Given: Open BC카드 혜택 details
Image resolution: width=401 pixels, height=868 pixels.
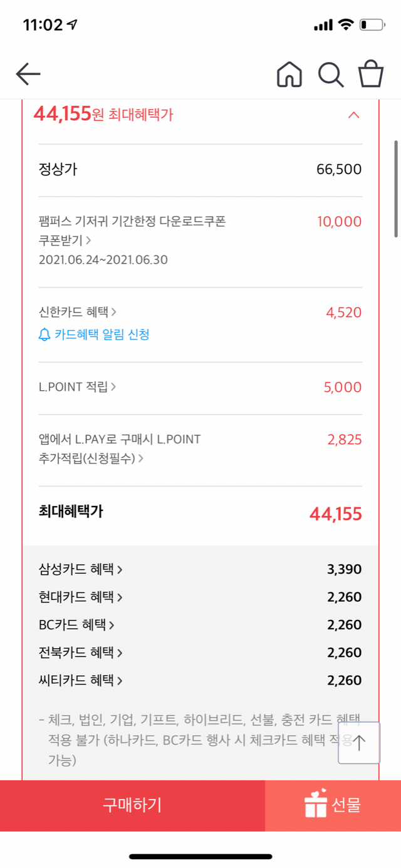Looking at the screenshot, I should [76, 624].
